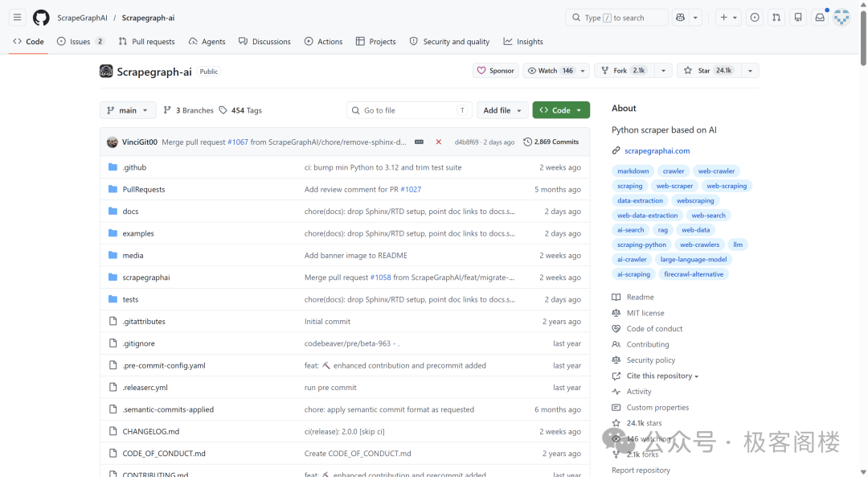View failed checks red X icon
This screenshot has height=477, width=868.
pos(439,142)
